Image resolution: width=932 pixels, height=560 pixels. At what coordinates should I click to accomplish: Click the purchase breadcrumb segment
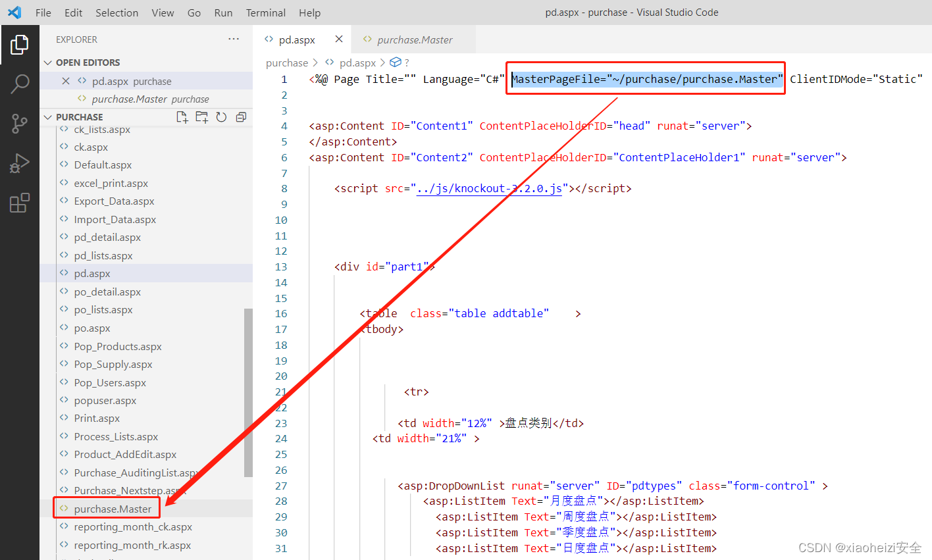(x=287, y=63)
